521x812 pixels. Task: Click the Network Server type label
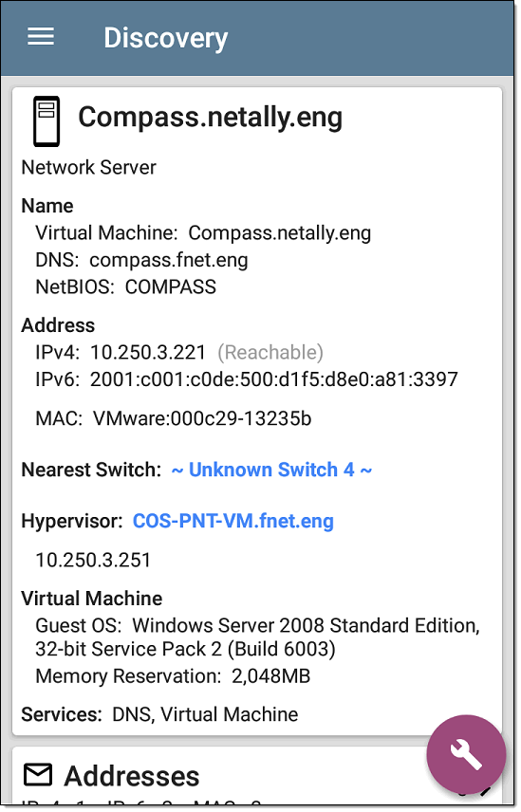click(x=88, y=168)
